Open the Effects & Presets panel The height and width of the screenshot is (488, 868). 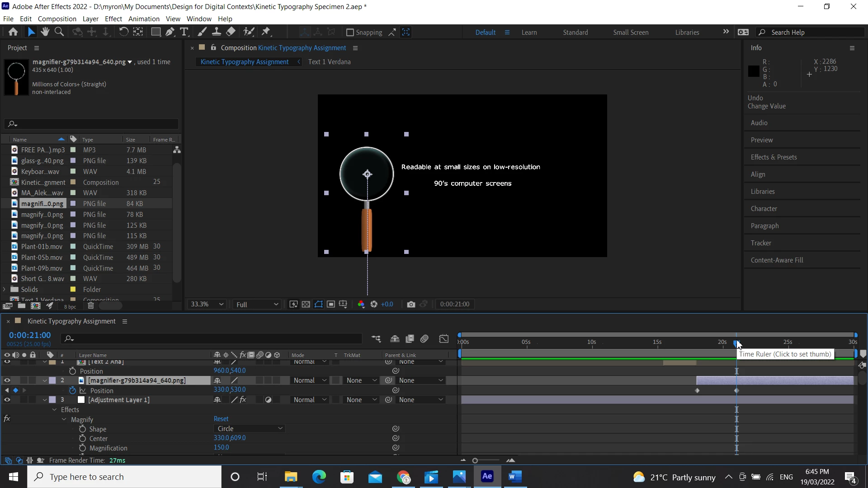click(774, 157)
